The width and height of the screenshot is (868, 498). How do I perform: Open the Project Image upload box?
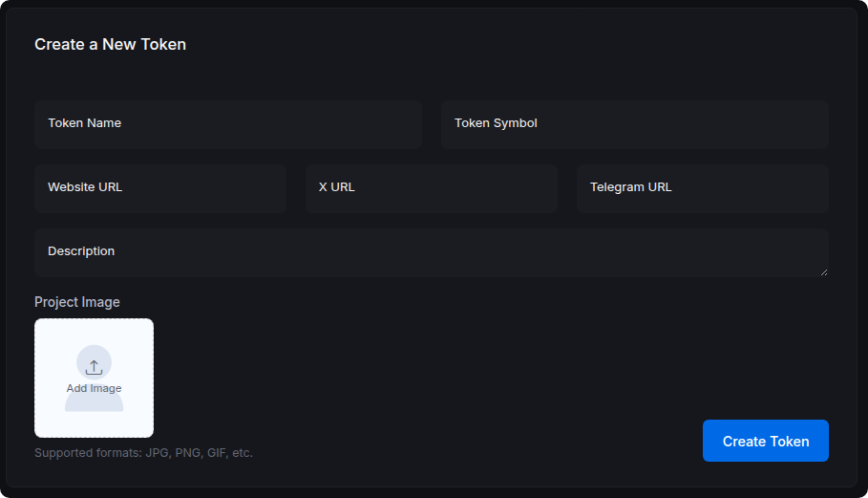coord(95,378)
